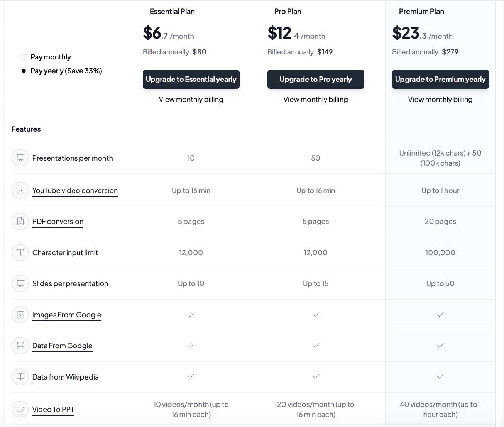Upgrade to Essential yearly plan

click(191, 79)
